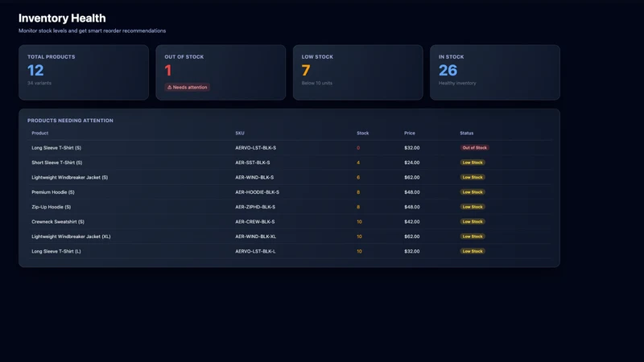Click SKU AER-WIND-BLK-S

[x=254, y=177]
